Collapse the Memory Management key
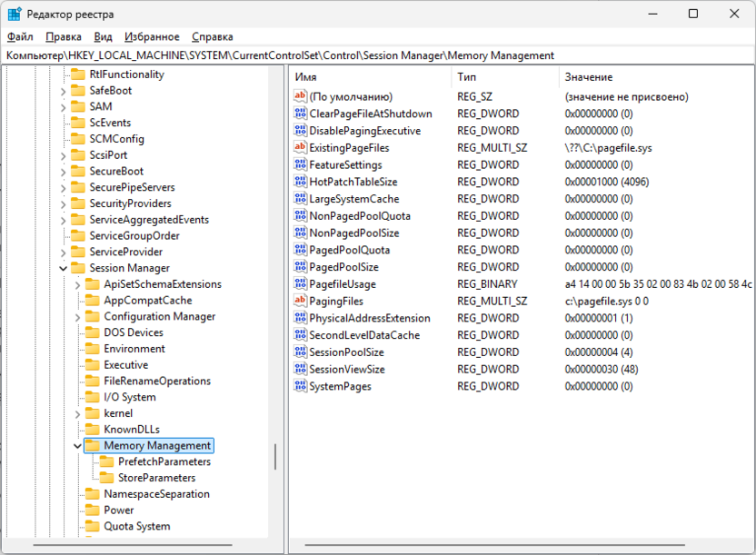The width and height of the screenshot is (756, 555). coord(77,446)
